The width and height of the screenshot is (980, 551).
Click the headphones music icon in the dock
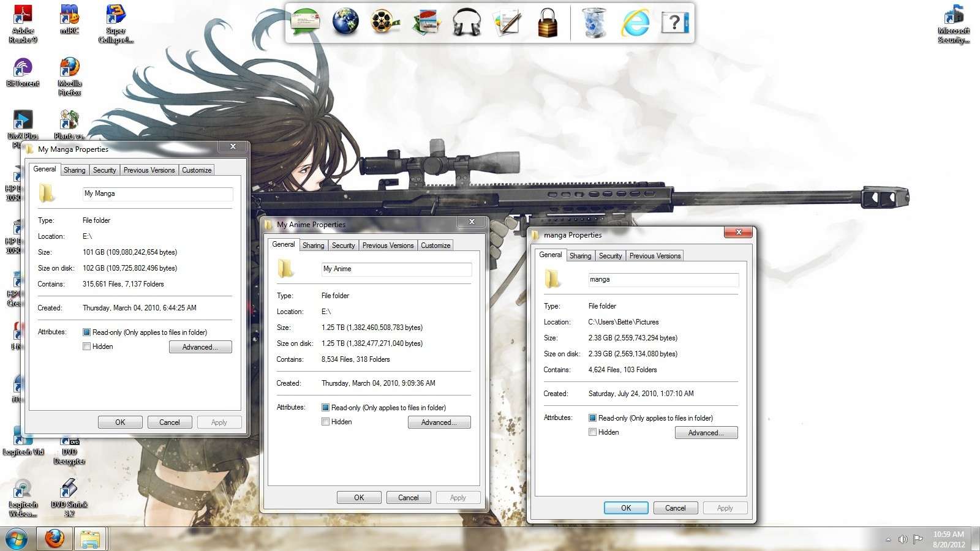467,23
